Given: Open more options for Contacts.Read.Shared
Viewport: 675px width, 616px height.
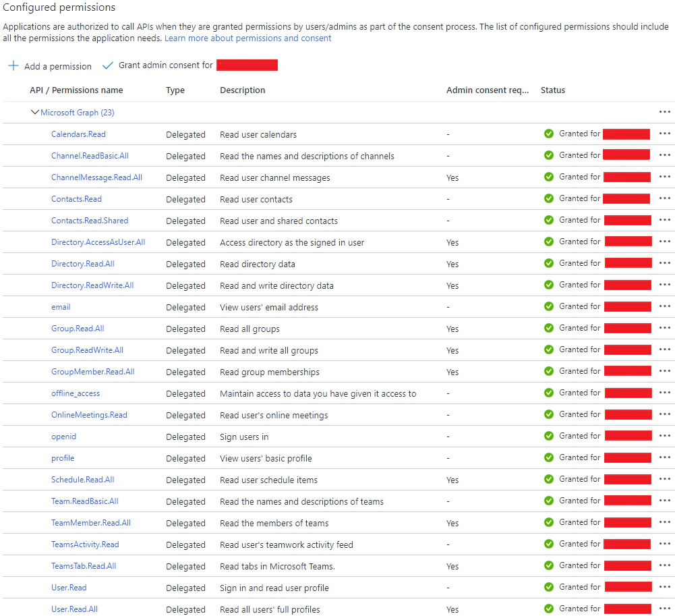Looking at the screenshot, I should point(664,220).
